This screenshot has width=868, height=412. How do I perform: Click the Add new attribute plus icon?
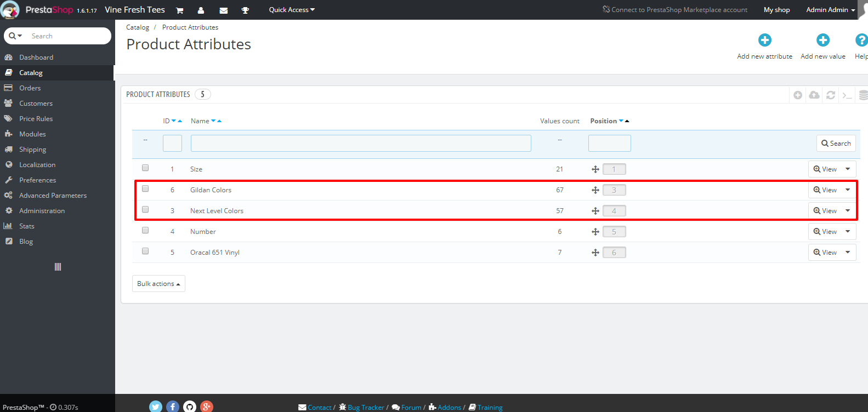pos(764,40)
